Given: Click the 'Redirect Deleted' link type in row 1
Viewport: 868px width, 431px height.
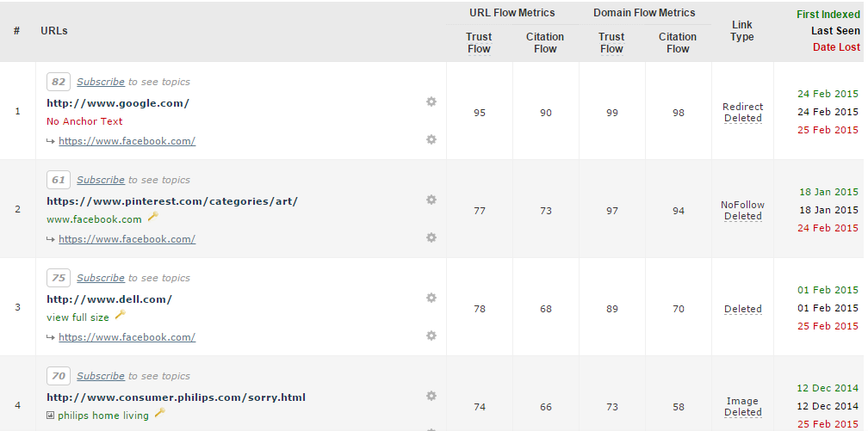Looking at the screenshot, I should pyautogui.click(x=742, y=113).
